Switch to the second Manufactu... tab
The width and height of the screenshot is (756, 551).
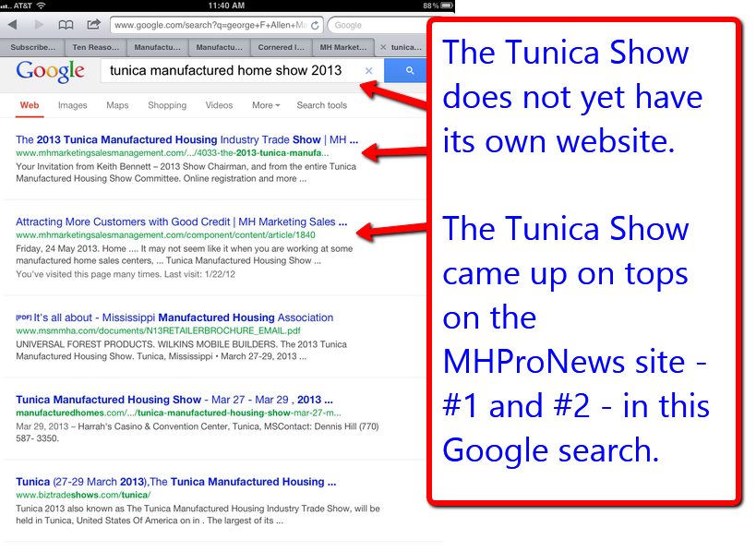[x=219, y=47]
